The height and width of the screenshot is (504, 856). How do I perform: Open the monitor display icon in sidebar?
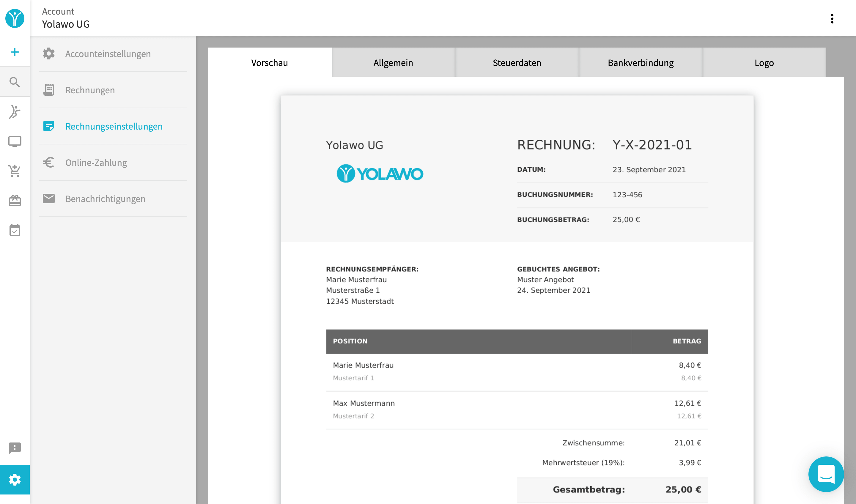(x=15, y=141)
